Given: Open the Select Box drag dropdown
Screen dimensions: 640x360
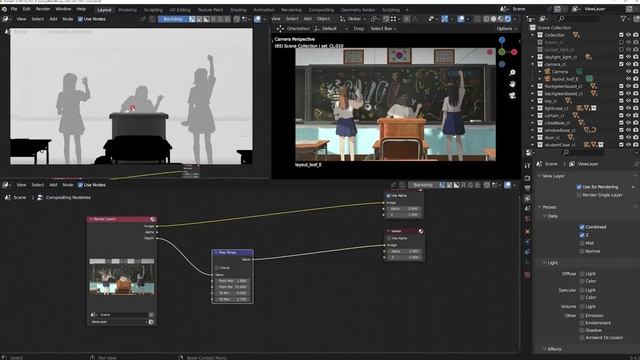Looking at the screenshot, I should [x=383, y=29].
